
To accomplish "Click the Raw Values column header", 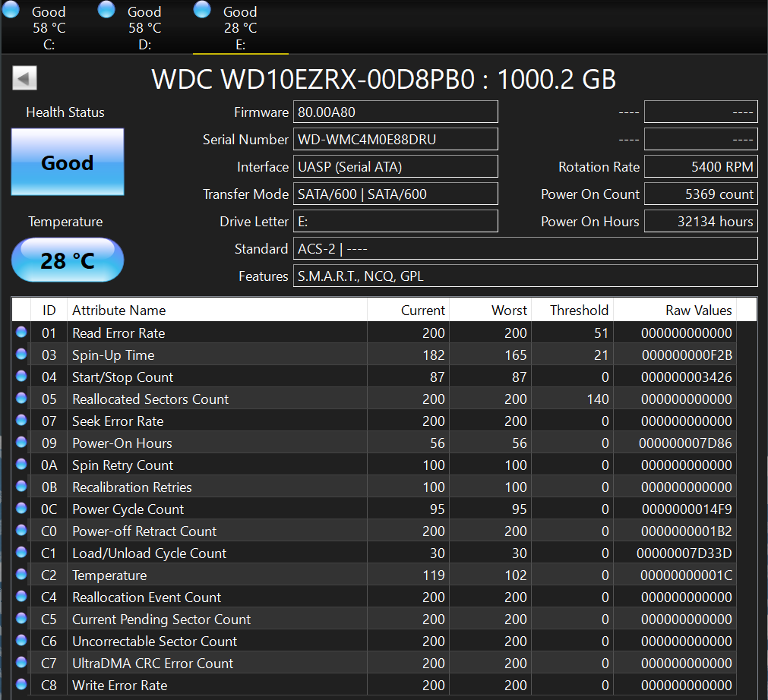I will click(x=675, y=311).
